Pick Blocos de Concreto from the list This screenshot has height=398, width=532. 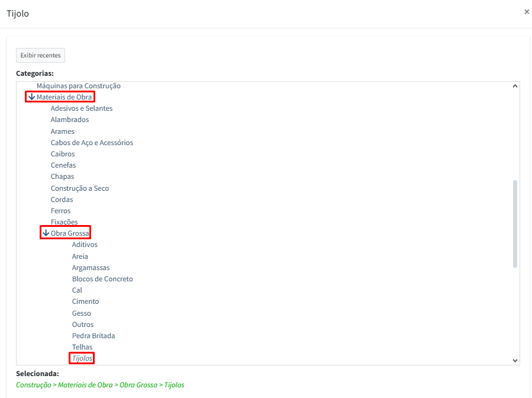coord(102,279)
